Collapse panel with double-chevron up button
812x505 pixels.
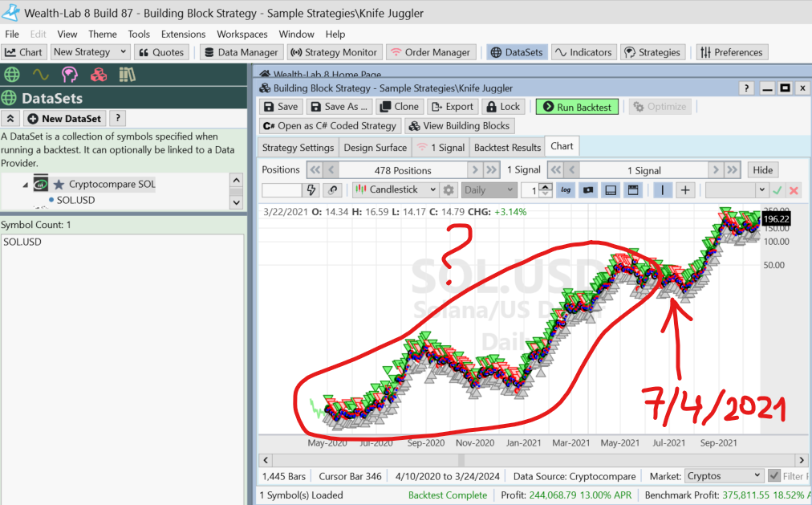click(x=10, y=119)
